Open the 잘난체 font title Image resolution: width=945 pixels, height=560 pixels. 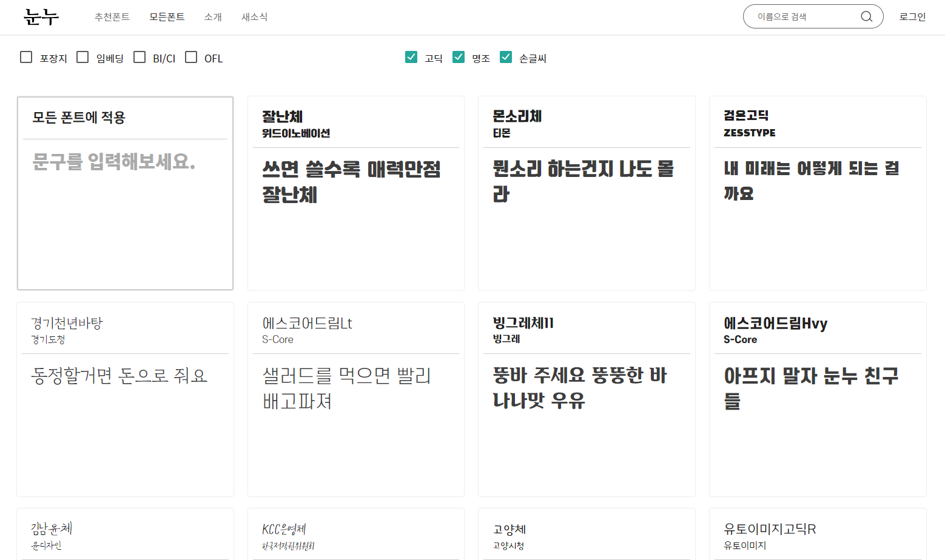(283, 116)
